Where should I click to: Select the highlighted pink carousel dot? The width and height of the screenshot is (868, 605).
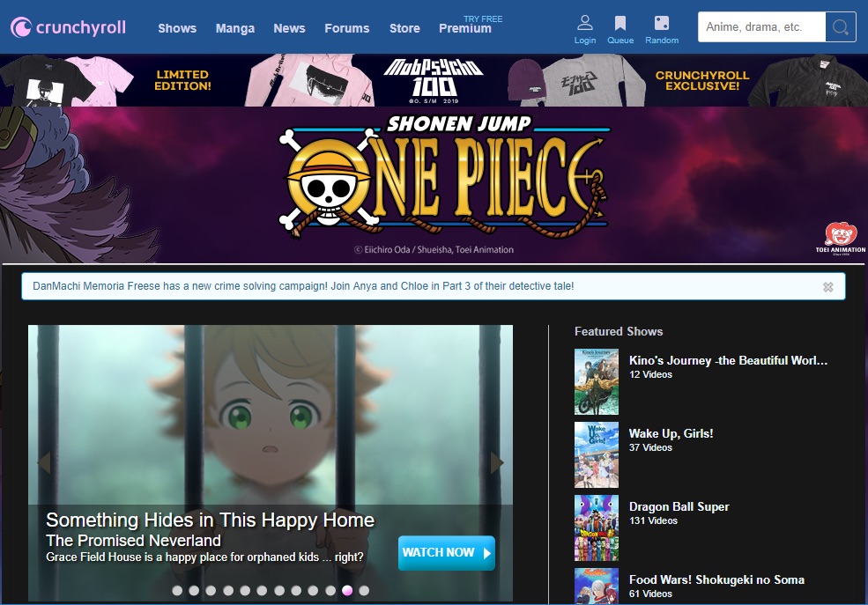pyautogui.click(x=347, y=591)
